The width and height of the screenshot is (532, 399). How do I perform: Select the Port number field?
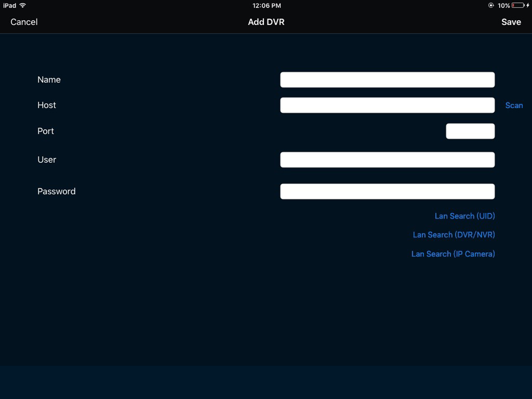click(x=470, y=131)
